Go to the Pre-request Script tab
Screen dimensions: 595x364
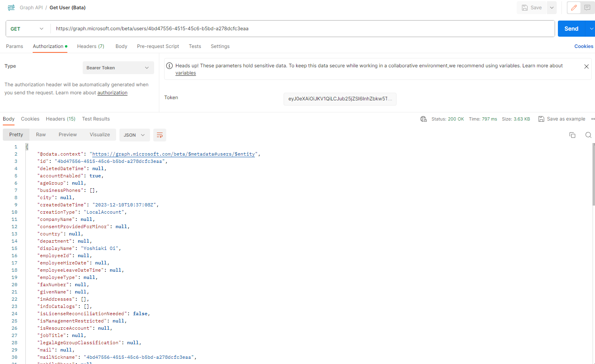point(158,46)
